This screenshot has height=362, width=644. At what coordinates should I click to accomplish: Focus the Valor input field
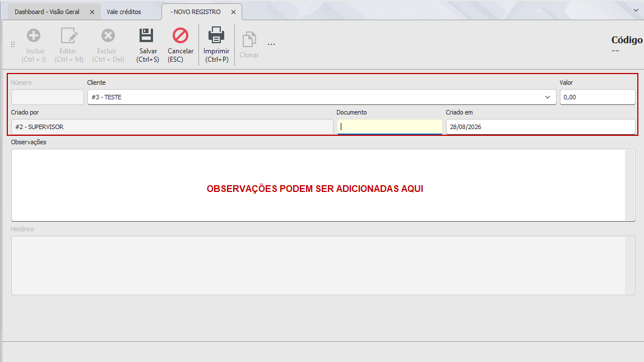coord(597,97)
